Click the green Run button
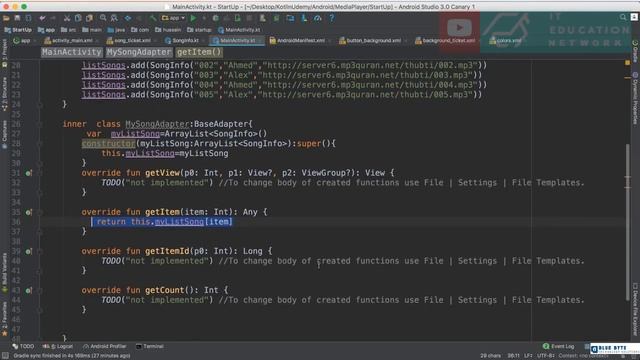Image resolution: width=640 pixels, height=360 pixels. tap(193, 18)
